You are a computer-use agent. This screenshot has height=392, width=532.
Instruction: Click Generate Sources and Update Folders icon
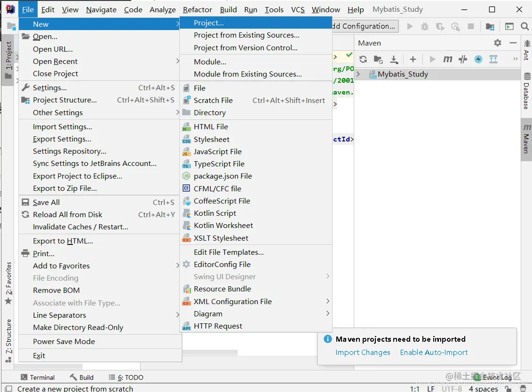point(378,59)
